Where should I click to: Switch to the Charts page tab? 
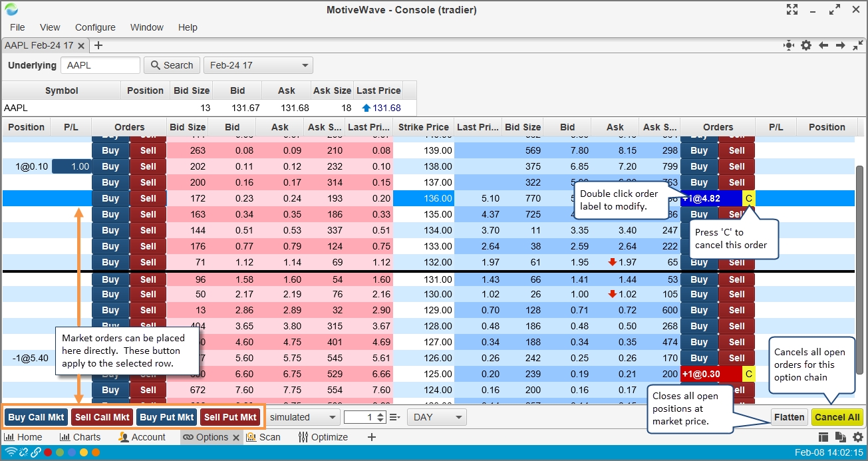click(x=80, y=437)
